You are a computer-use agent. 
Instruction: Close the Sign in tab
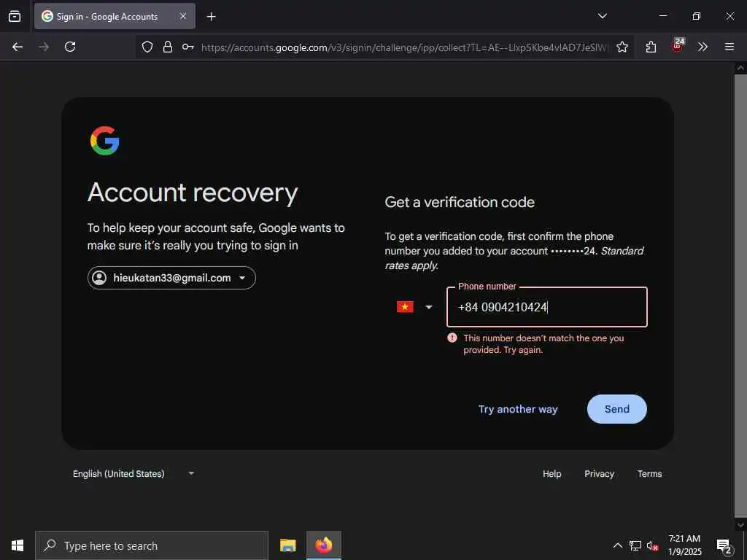(183, 16)
